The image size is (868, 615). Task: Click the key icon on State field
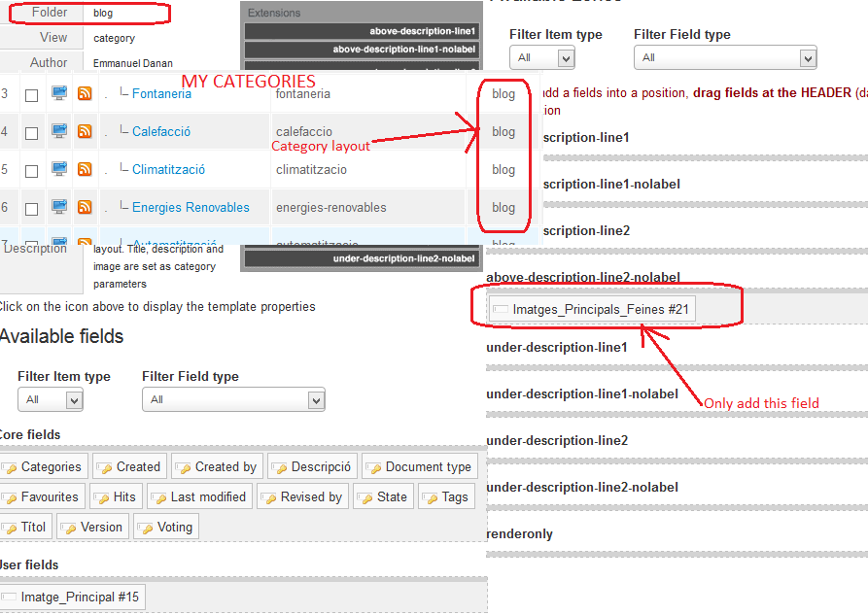coord(365,498)
